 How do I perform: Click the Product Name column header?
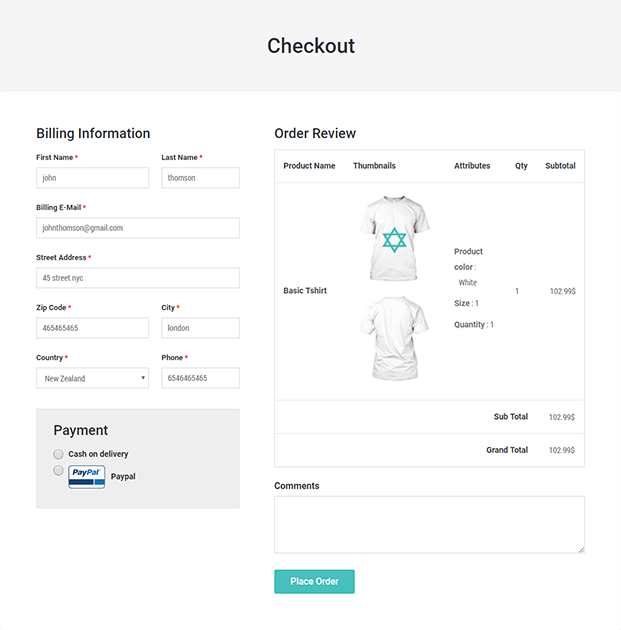tap(309, 166)
